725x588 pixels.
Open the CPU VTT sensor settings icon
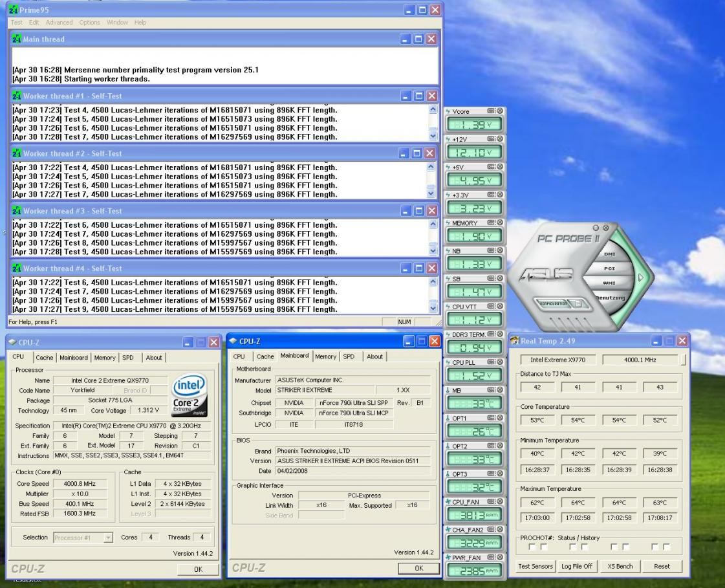(x=491, y=306)
